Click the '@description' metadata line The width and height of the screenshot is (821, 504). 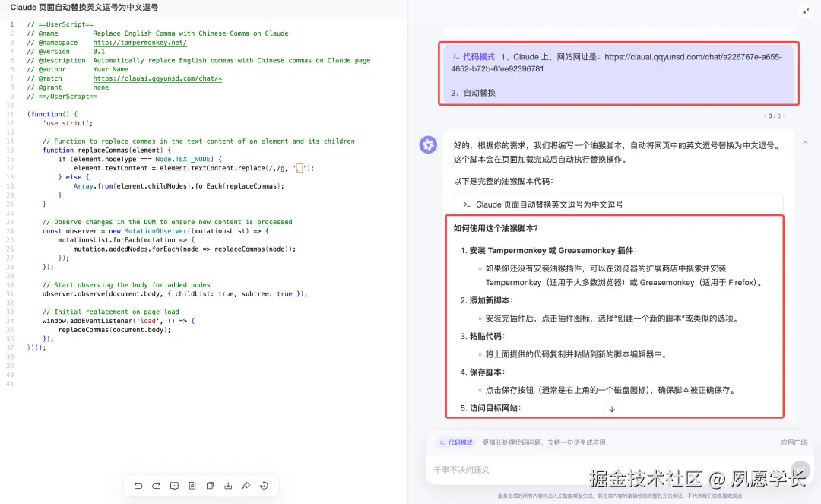pyautogui.click(x=199, y=60)
